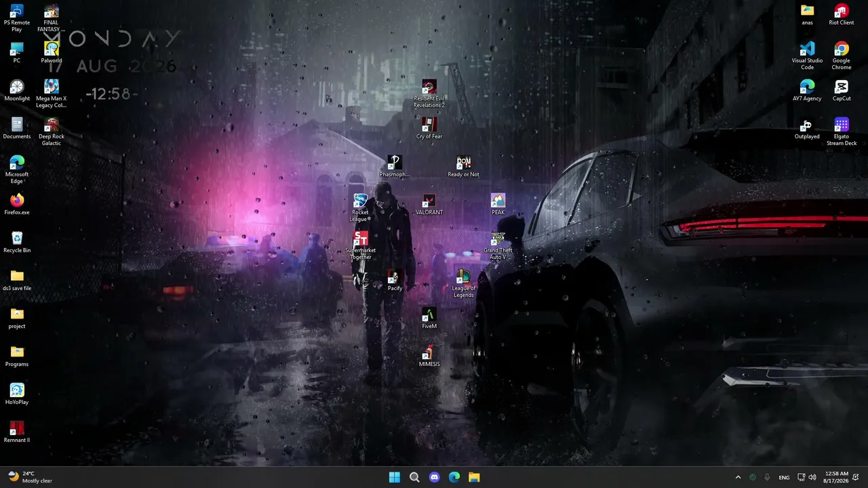This screenshot has height=488, width=868.
Task: Select the Programs folder on the desktop
Action: click(17, 357)
